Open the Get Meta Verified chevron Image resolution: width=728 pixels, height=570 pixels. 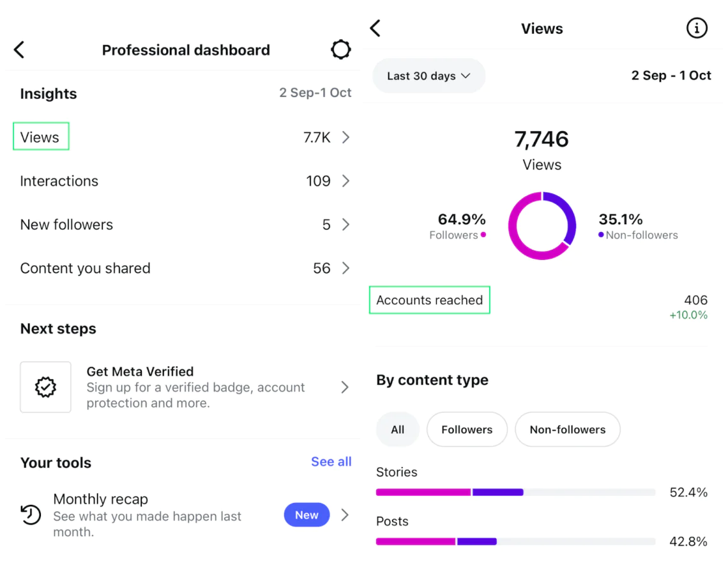345,387
